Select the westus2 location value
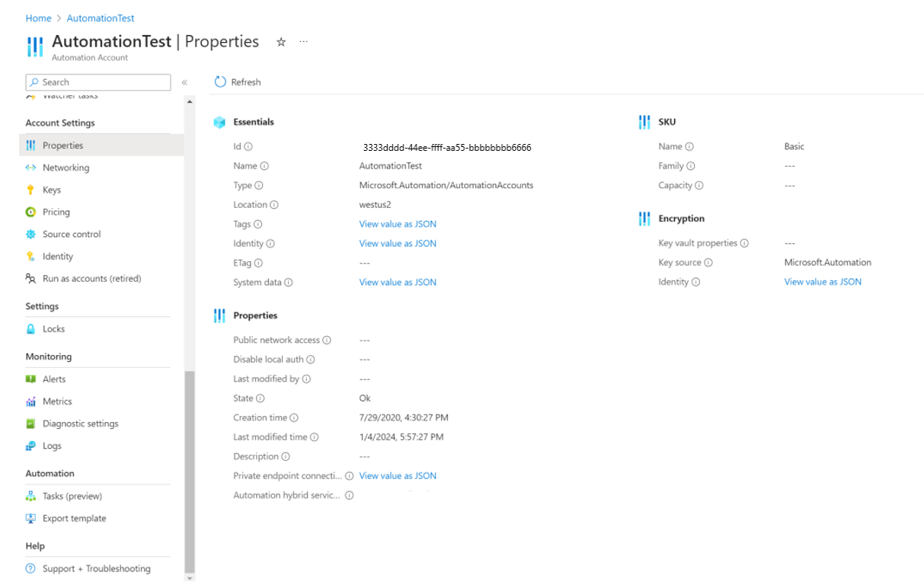The image size is (924, 582). (375, 205)
